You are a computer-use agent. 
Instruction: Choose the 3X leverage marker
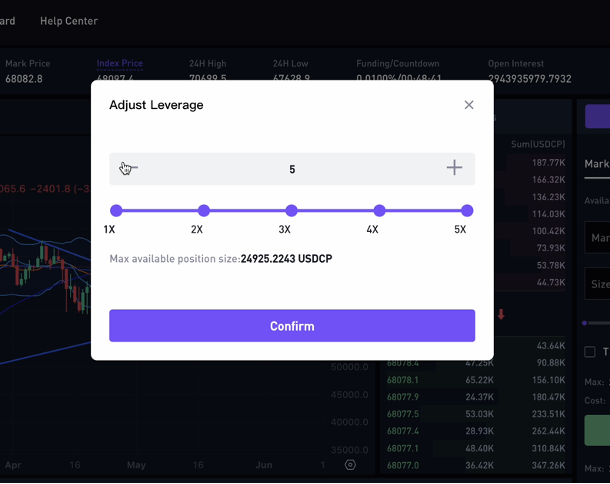click(x=292, y=211)
